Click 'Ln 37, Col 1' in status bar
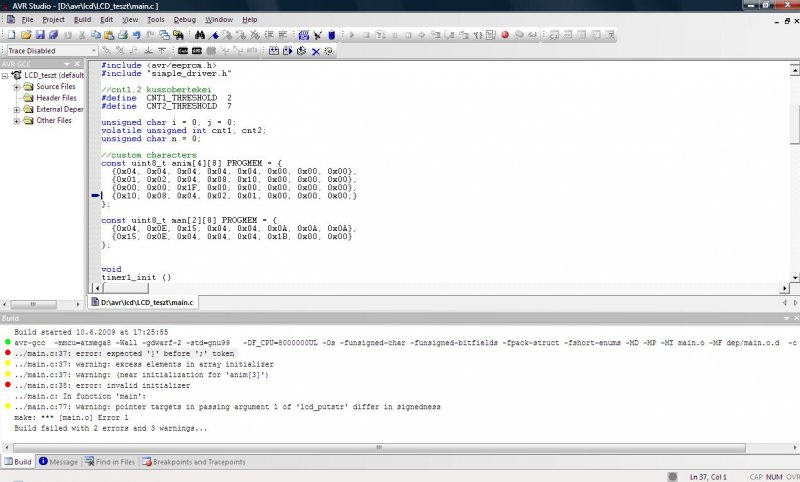The image size is (800, 482). click(708, 477)
